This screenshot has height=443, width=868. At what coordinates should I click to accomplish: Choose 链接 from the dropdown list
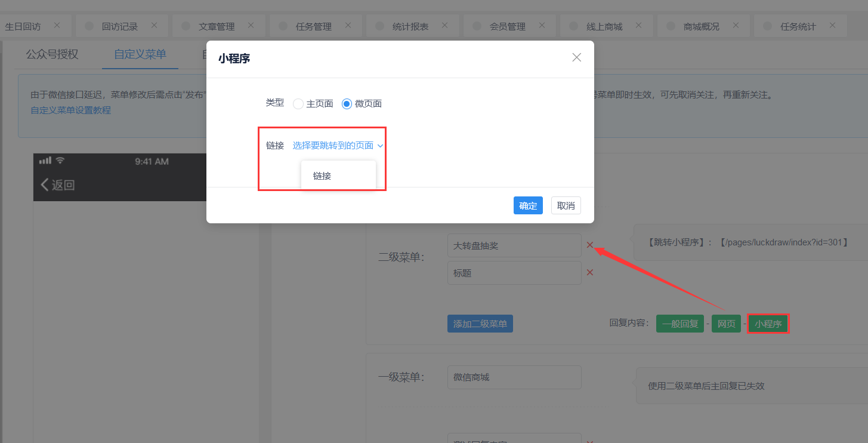tap(338, 176)
